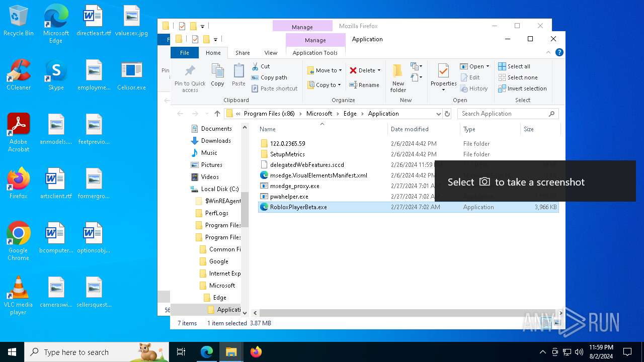644x362 pixels.
Task: Click Select none in the ribbon
Action: (518, 77)
